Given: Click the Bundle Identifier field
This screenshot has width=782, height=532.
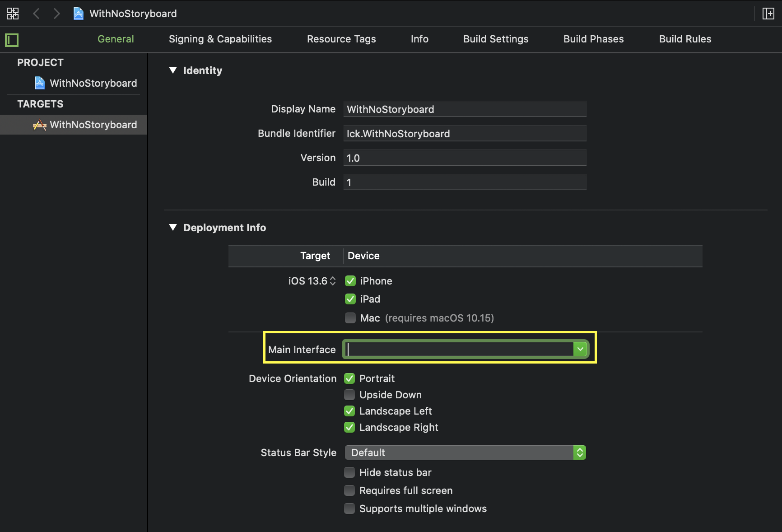Looking at the screenshot, I should [465, 134].
